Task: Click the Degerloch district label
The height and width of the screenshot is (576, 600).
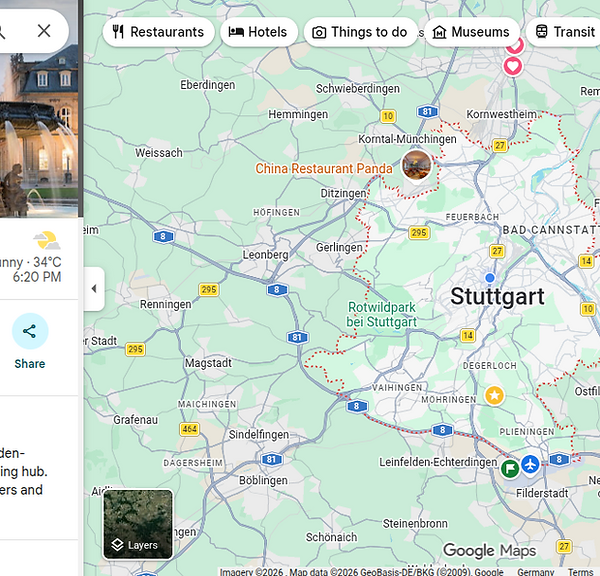Action: click(489, 366)
